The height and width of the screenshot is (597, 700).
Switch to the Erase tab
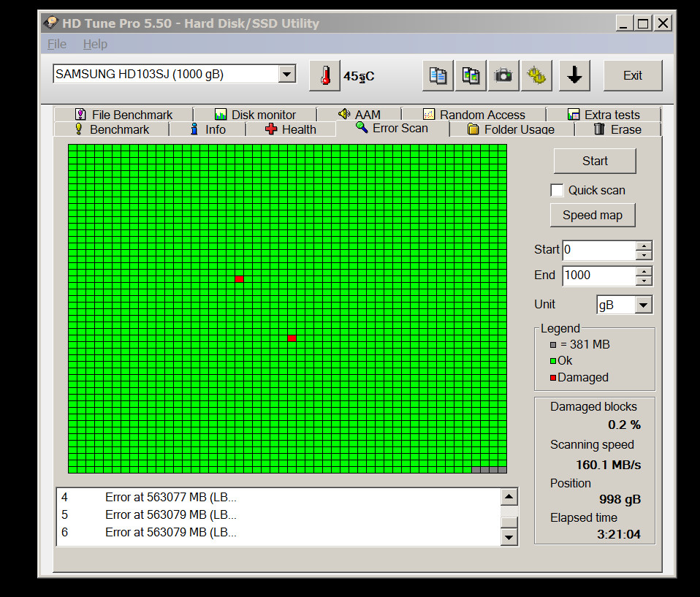[x=618, y=129]
